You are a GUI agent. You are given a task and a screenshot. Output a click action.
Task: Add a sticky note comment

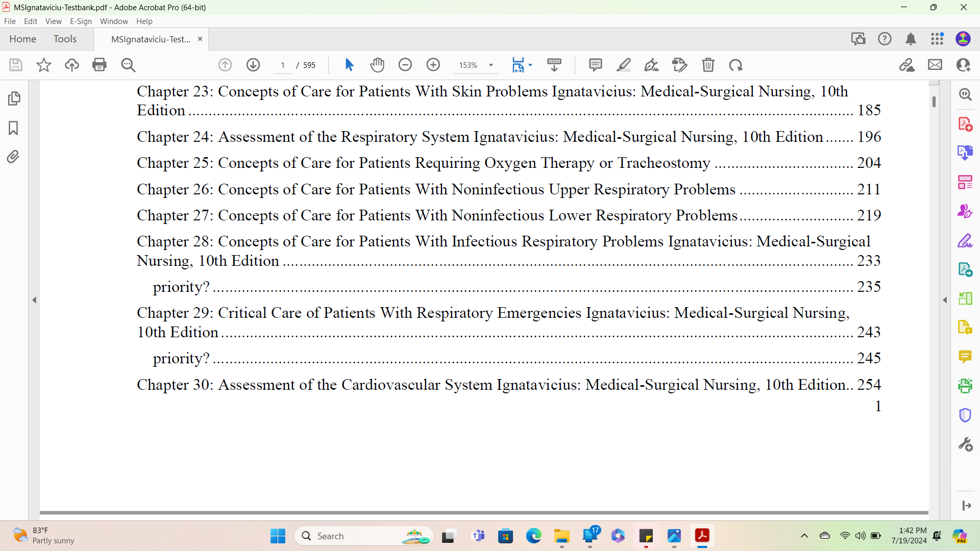coord(595,65)
